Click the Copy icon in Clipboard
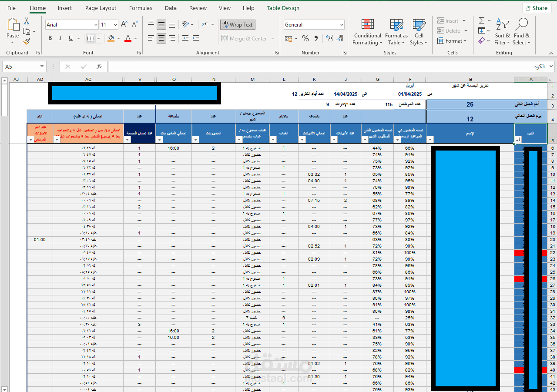 27,31
